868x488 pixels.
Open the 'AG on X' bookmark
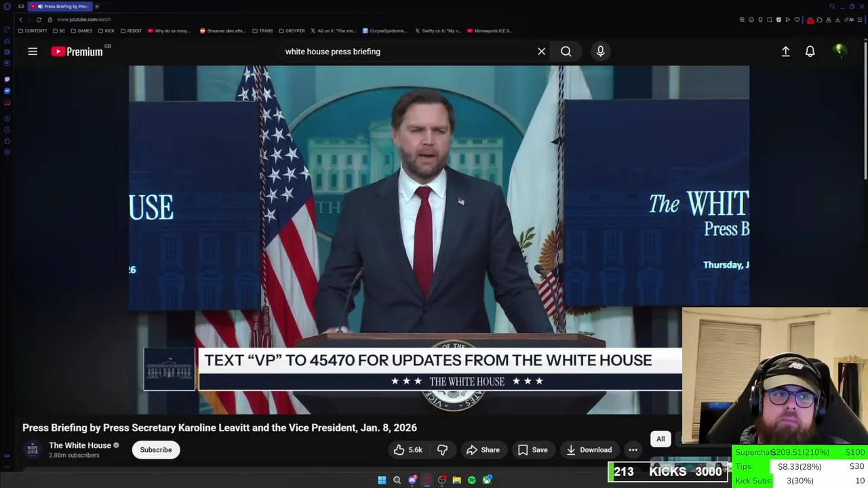[x=333, y=30]
